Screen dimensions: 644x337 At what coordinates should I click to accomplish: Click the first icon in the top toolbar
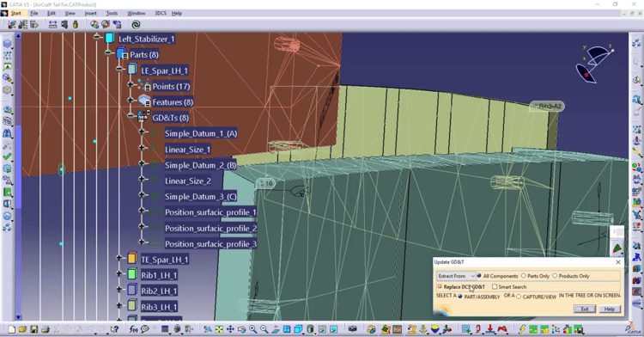(x=11, y=24)
